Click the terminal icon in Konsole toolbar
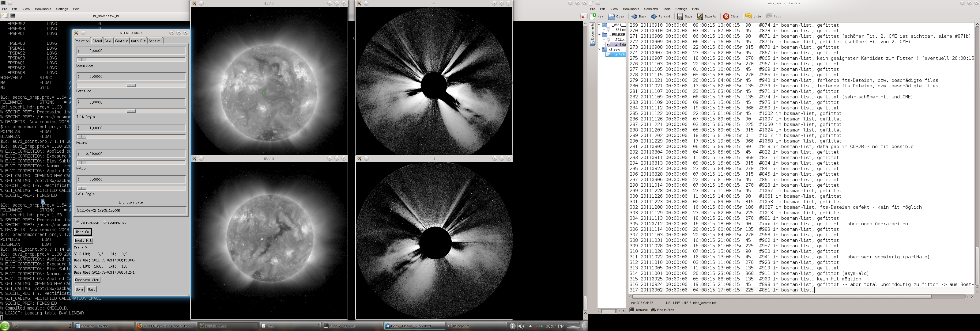The width and height of the screenshot is (980, 331). (x=13, y=16)
